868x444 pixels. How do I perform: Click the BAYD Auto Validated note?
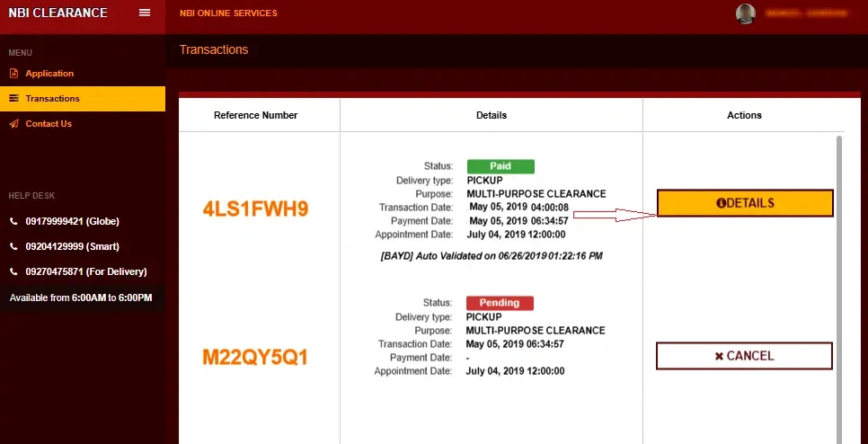(492, 256)
